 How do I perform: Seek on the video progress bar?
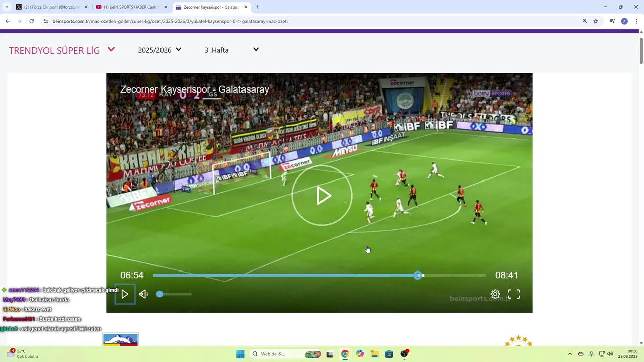[x=319, y=275]
